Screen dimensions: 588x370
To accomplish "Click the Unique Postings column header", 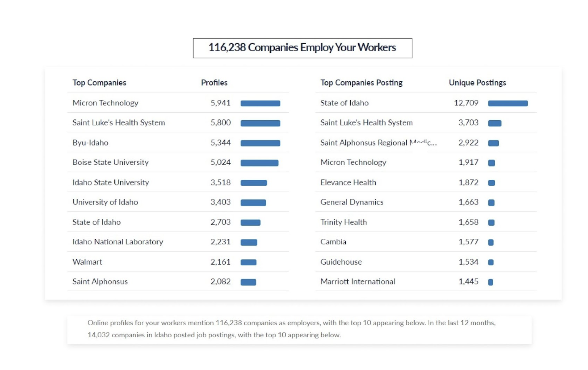I will click(477, 83).
